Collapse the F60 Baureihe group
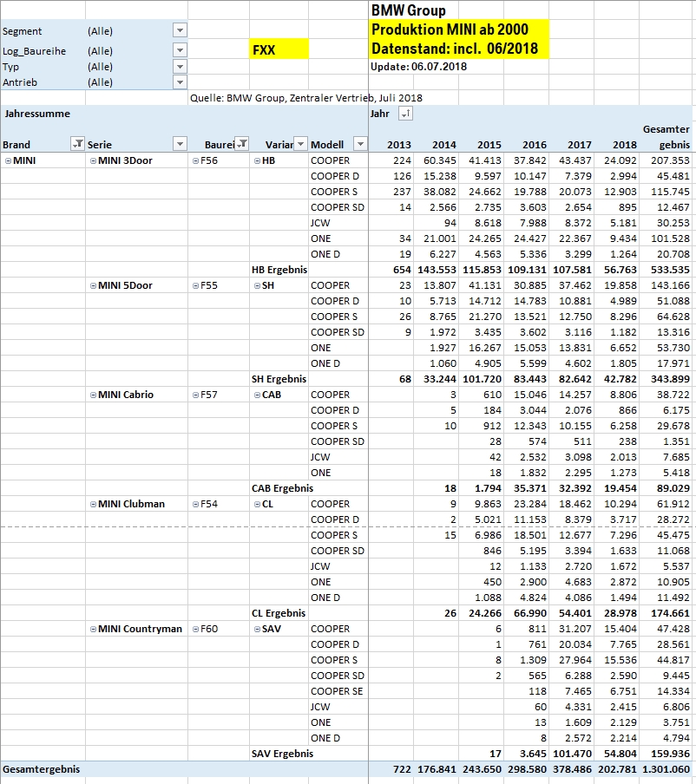This screenshot has width=696, height=784. coord(195,630)
